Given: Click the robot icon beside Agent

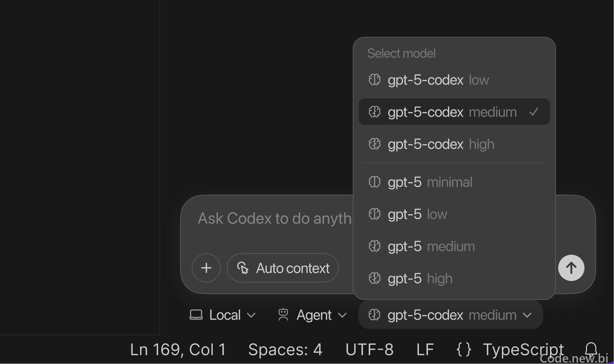Looking at the screenshot, I should (x=283, y=315).
